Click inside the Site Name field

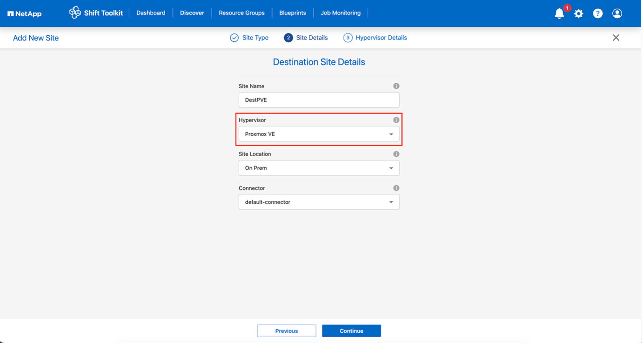[x=319, y=100]
